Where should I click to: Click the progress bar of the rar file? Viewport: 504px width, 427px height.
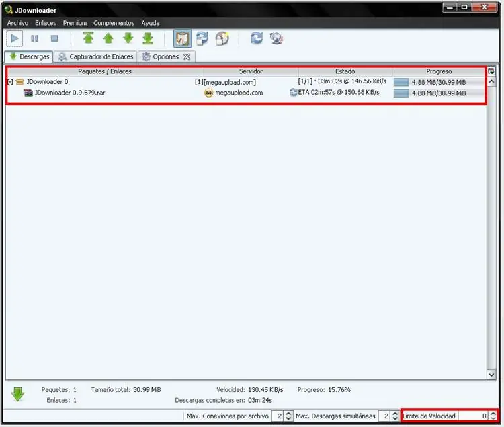(439, 93)
